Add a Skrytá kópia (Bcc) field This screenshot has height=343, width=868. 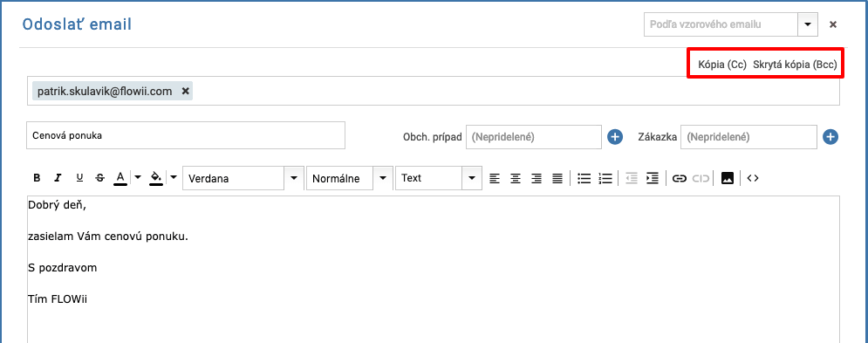click(x=795, y=65)
